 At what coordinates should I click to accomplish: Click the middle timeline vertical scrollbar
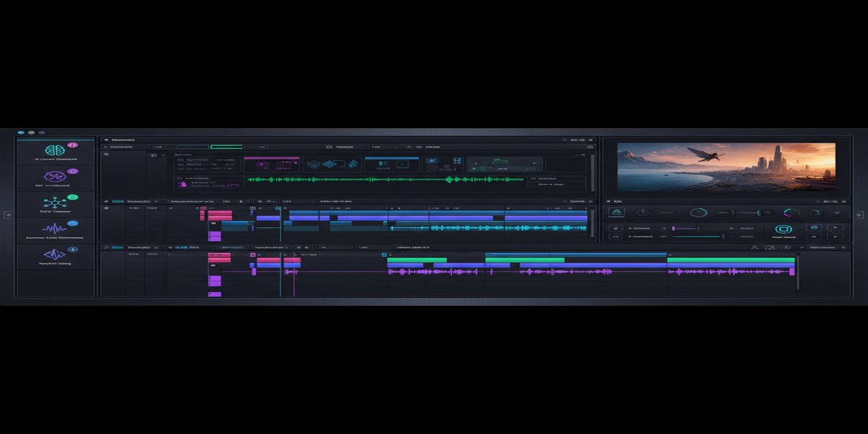point(591,223)
